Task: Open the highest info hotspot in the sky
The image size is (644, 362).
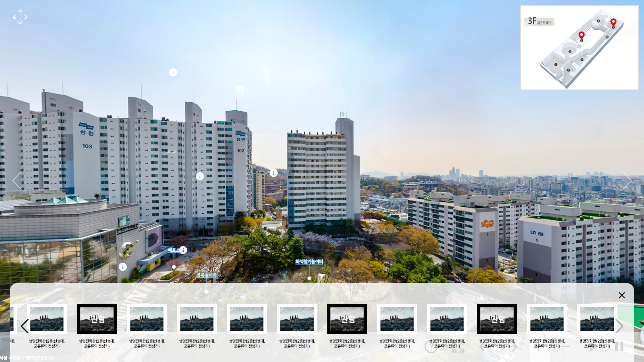Action: coord(173,72)
